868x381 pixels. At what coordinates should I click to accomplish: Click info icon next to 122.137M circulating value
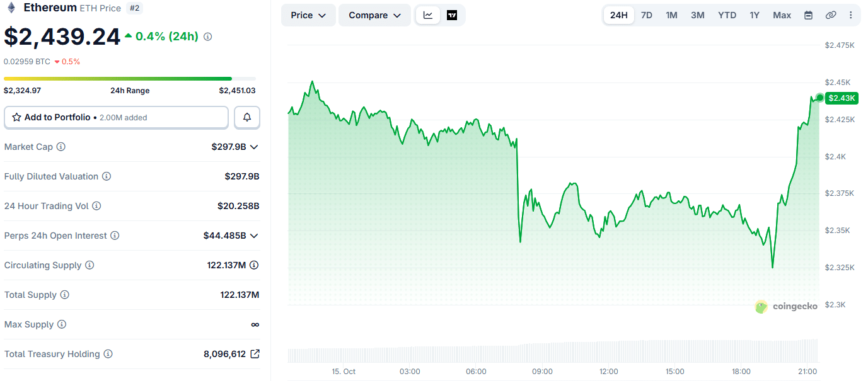coord(254,265)
